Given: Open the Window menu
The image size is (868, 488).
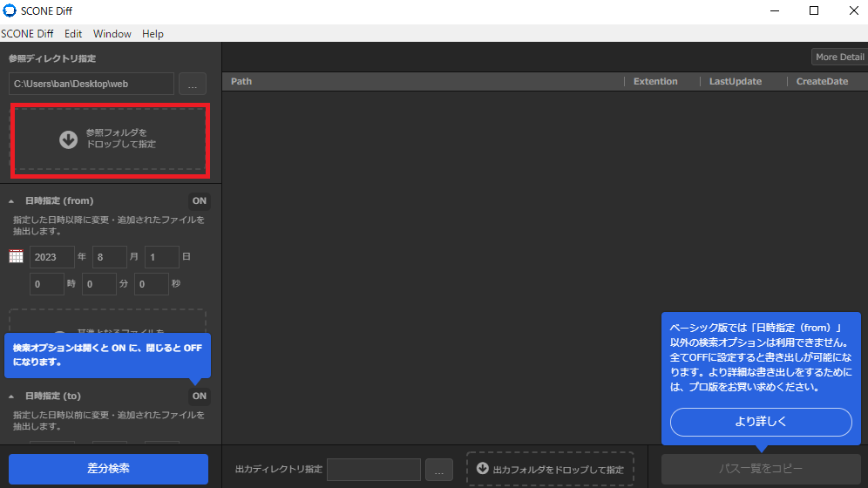Looking at the screenshot, I should point(112,34).
